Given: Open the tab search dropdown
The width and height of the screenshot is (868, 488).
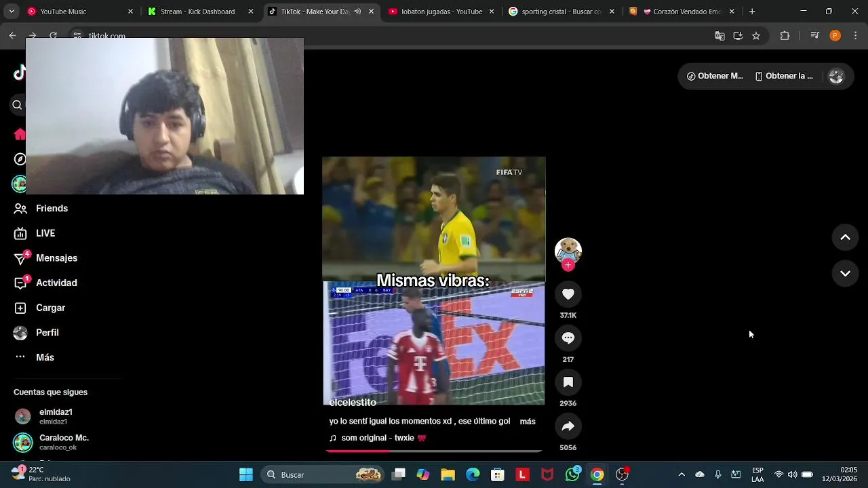Looking at the screenshot, I should click(12, 12).
